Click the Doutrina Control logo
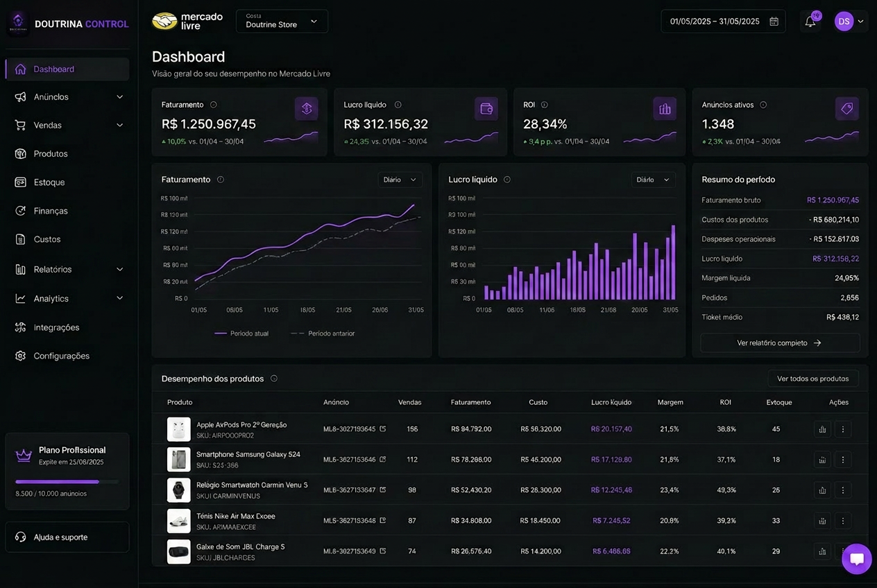Screen dimensions: 877x588 [68, 24]
